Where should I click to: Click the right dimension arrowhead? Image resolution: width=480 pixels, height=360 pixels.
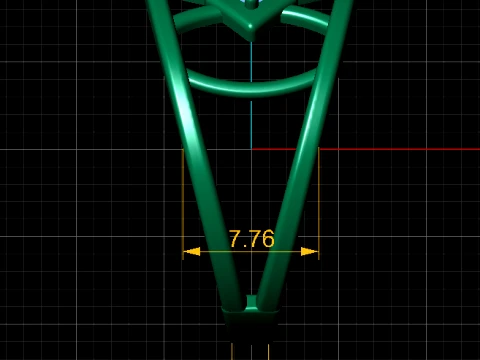pyautogui.click(x=309, y=252)
